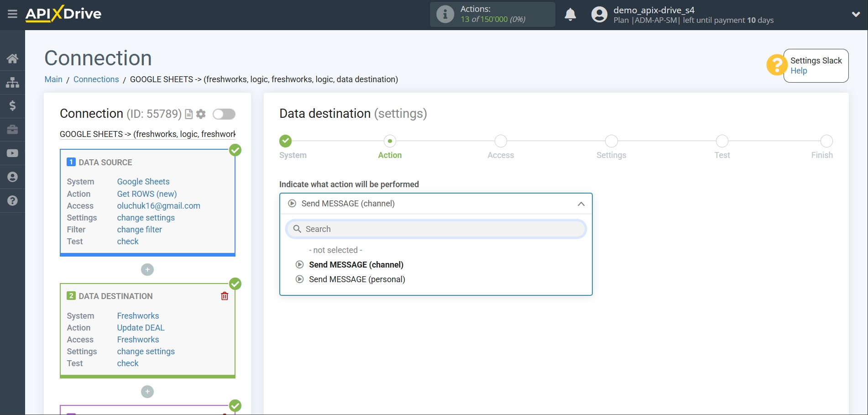Open the video tutorials icon in the sidebar

(12, 153)
